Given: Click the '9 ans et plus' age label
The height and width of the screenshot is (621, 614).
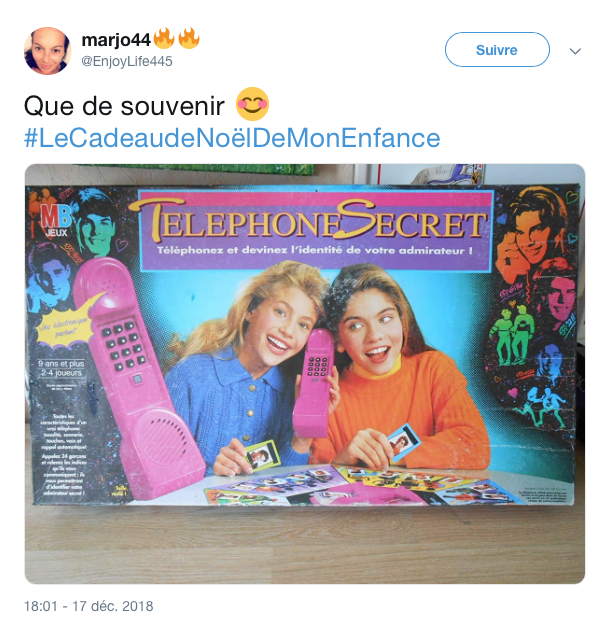Looking at the screenshot, I should (61, 363).
